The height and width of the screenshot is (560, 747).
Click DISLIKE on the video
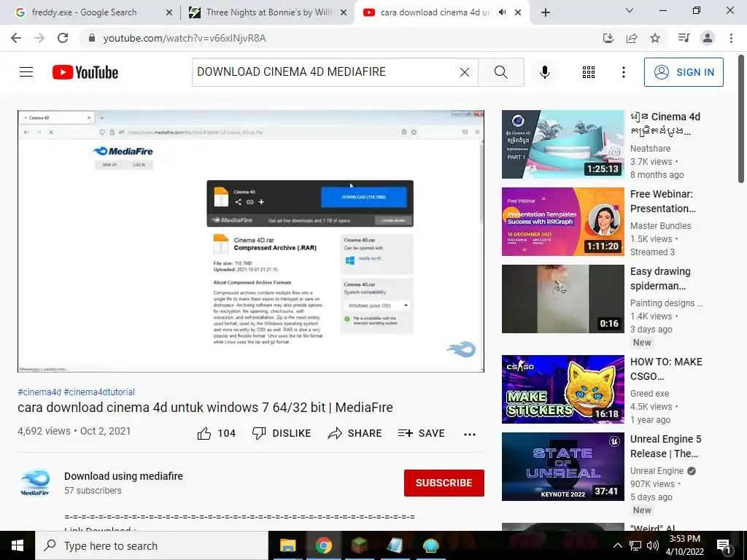point(282,433)
